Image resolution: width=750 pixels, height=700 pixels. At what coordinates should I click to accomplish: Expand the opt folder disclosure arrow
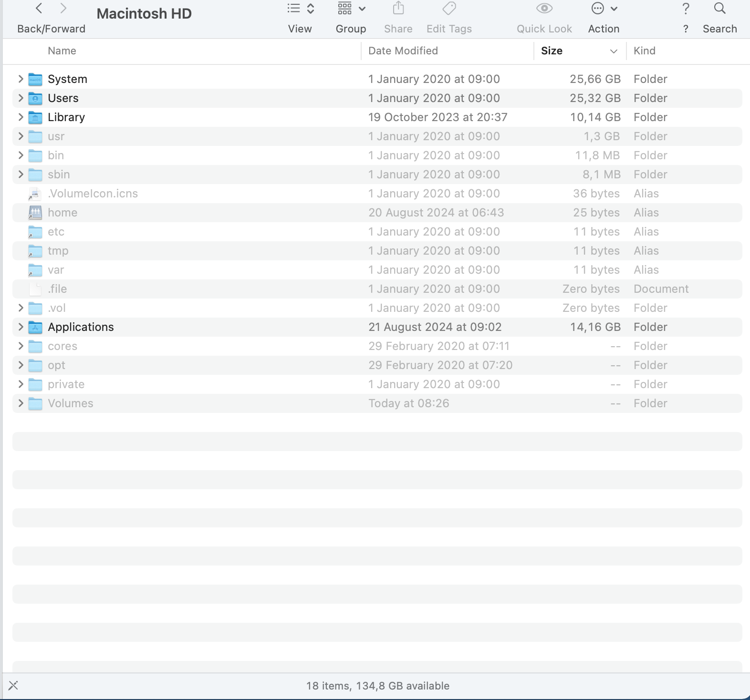tap(21, 365)
